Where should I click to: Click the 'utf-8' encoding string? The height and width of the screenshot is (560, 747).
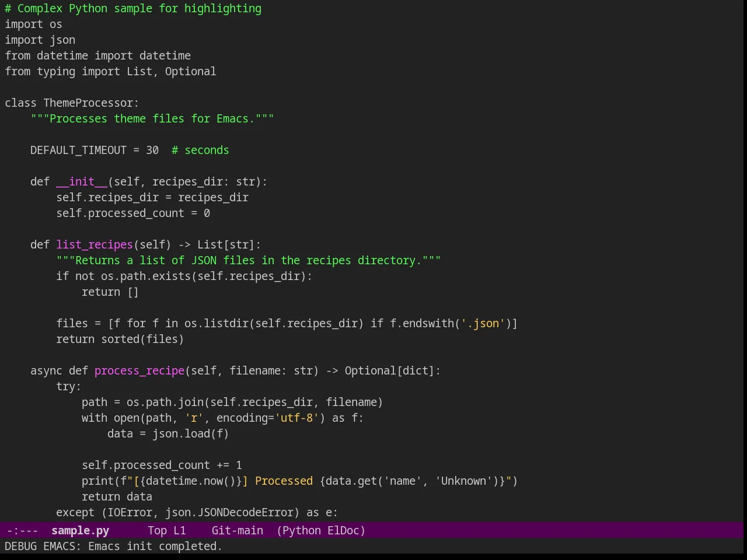[x=298, y=418]
